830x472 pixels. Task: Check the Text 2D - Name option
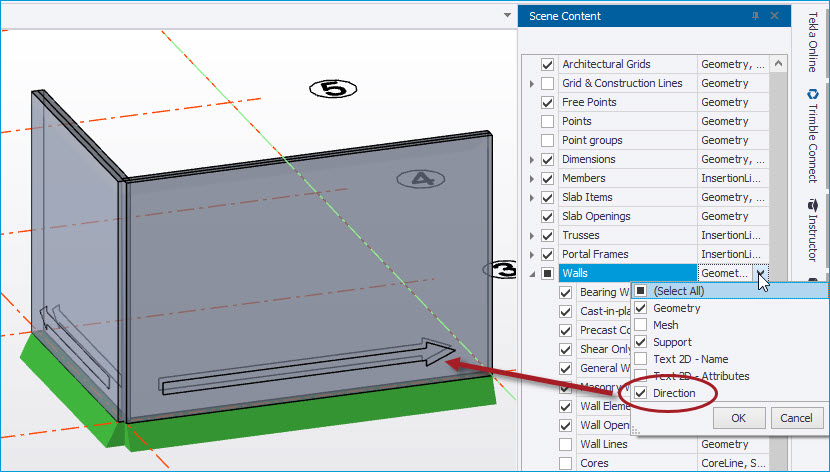[641, 359]
